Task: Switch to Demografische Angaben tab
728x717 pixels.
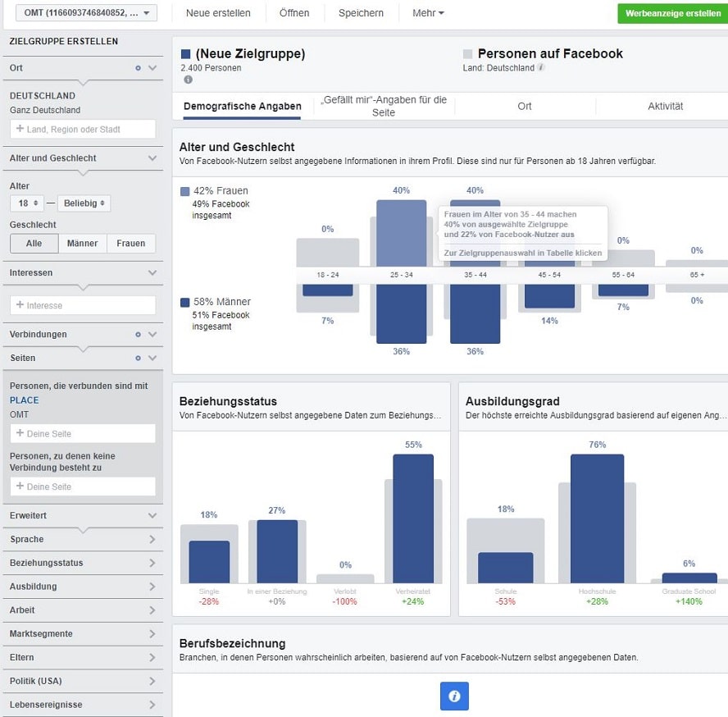Action: 243,107
